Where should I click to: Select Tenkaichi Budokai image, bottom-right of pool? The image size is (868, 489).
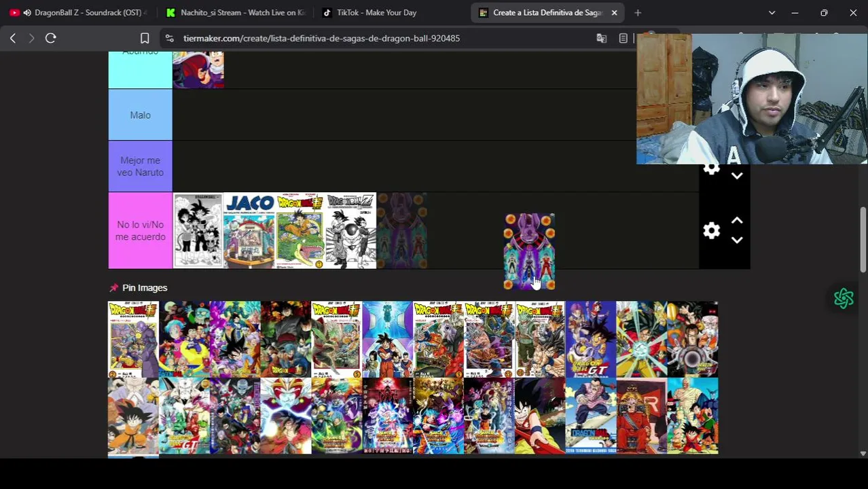[693, 416]
